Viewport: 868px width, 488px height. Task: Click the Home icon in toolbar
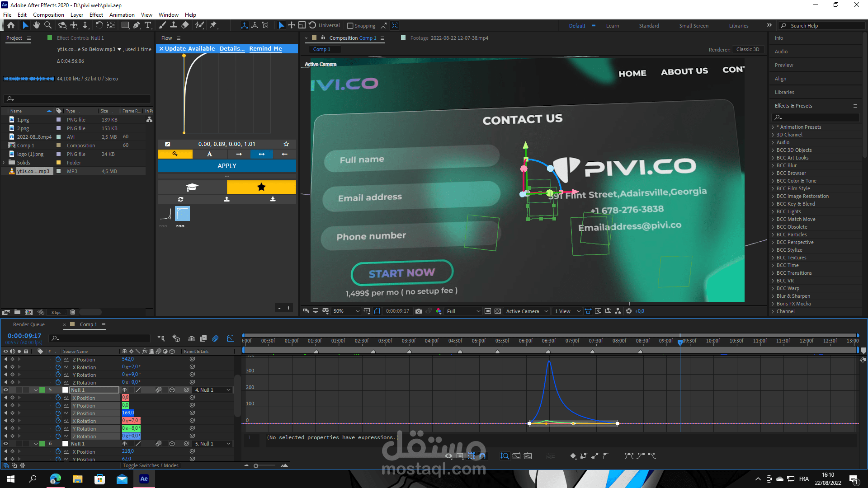pos(11,25)
